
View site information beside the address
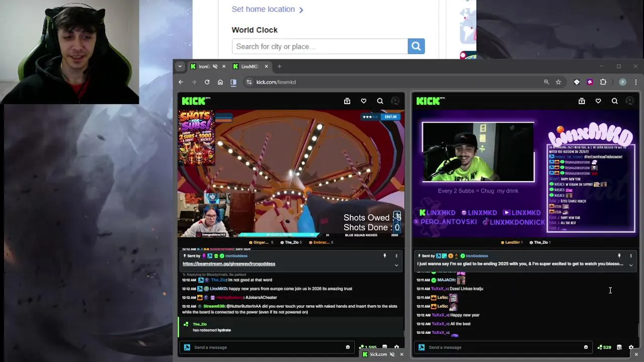pyautogui.click(x=249, y=82)
